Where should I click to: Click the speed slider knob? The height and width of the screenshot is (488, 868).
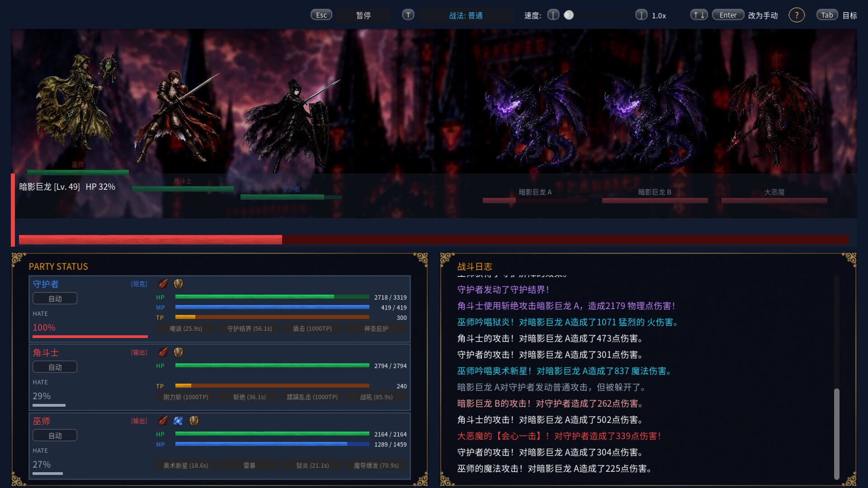[x=569, y=15]
